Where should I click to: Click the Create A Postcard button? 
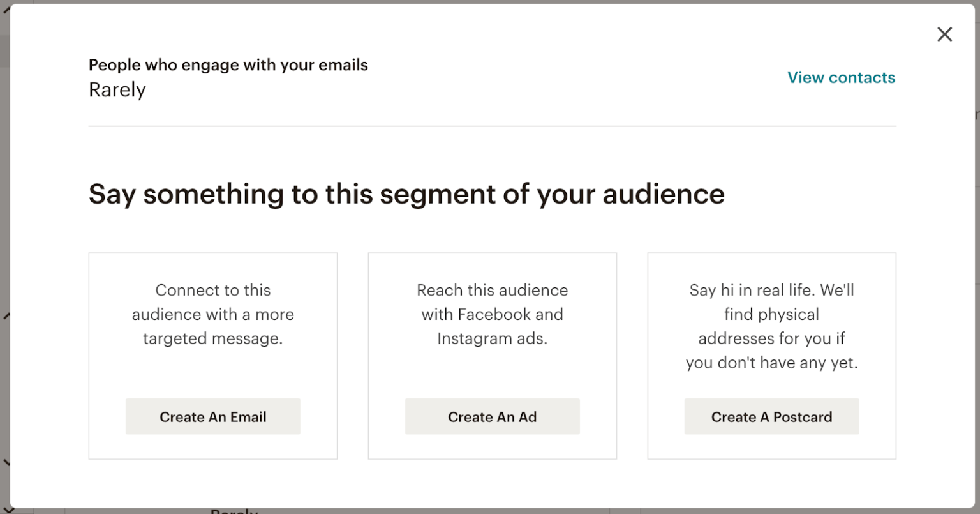click(771, 416)
